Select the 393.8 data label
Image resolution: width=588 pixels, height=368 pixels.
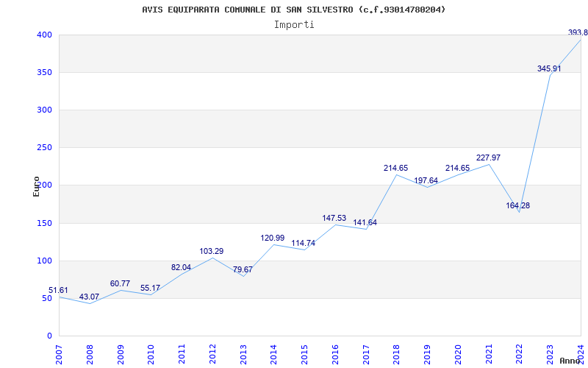[x=578, y=32]
